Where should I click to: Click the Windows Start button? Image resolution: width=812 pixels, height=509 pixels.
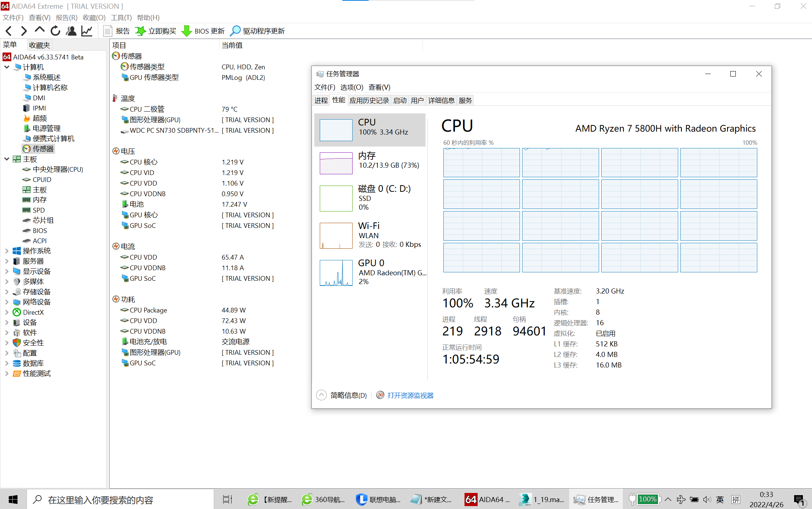(13, 499)
